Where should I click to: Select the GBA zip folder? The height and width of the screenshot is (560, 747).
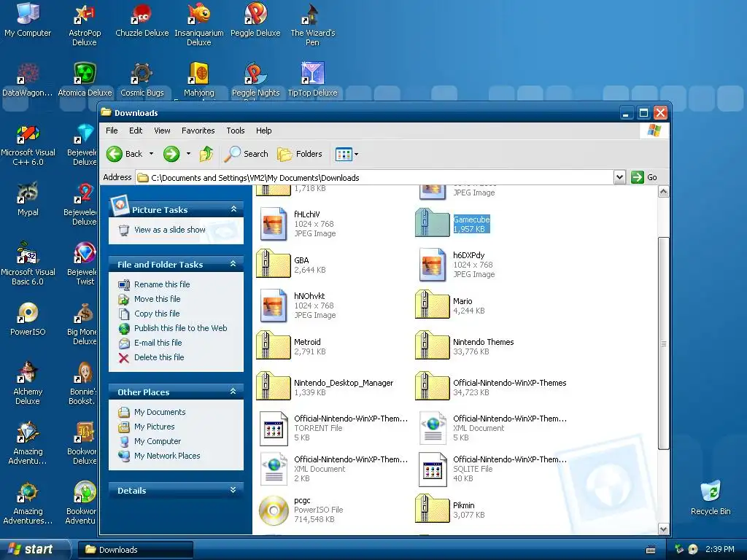click(291, 265)
